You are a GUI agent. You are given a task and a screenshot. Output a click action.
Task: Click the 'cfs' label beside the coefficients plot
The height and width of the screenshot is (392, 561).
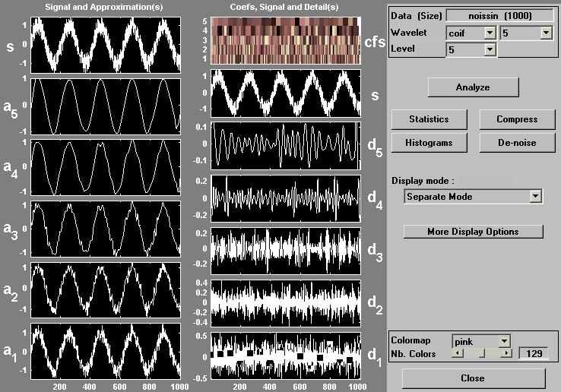coord(375,43)
